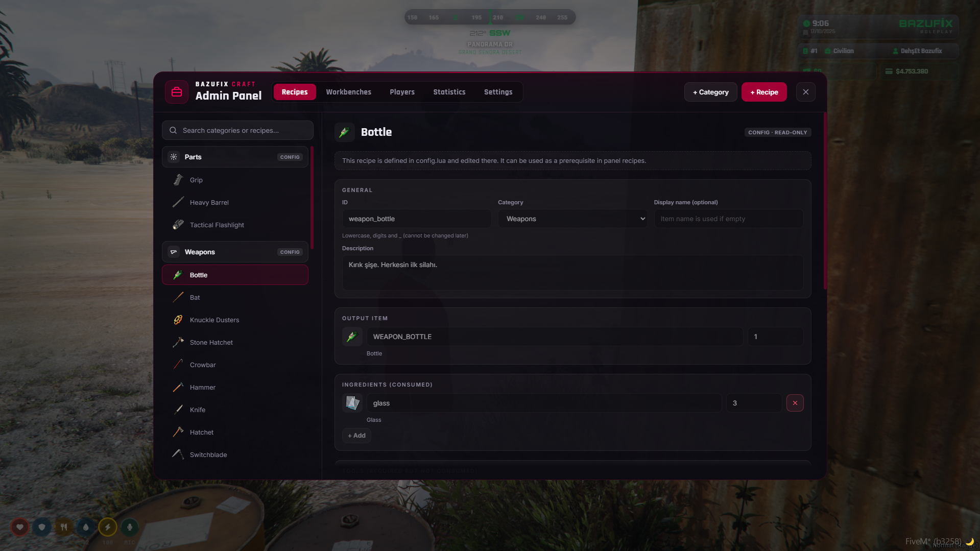This screenshot has width=980, height=551.
Task: Click the Display name optional field
Action: pyautogui.click(x=729, y=219)
